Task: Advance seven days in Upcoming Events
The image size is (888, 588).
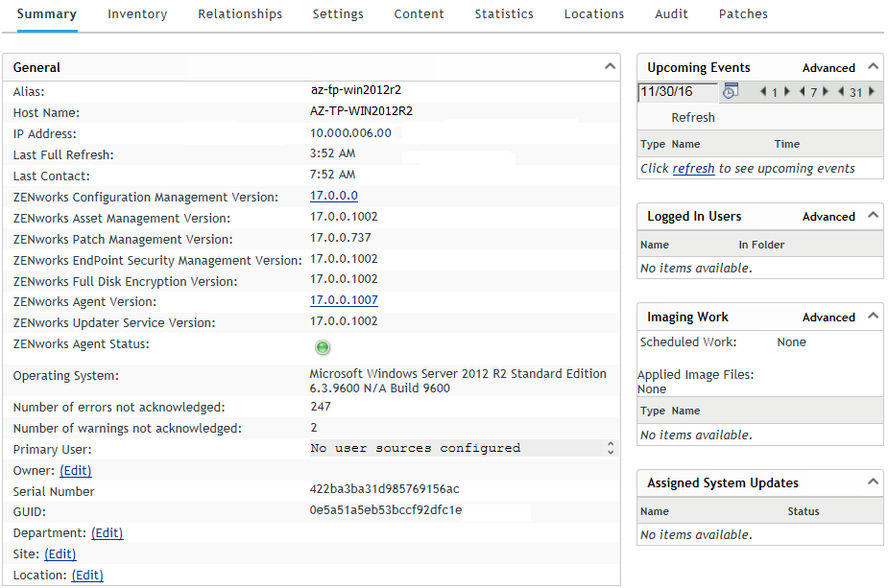Action: (827, 93)
